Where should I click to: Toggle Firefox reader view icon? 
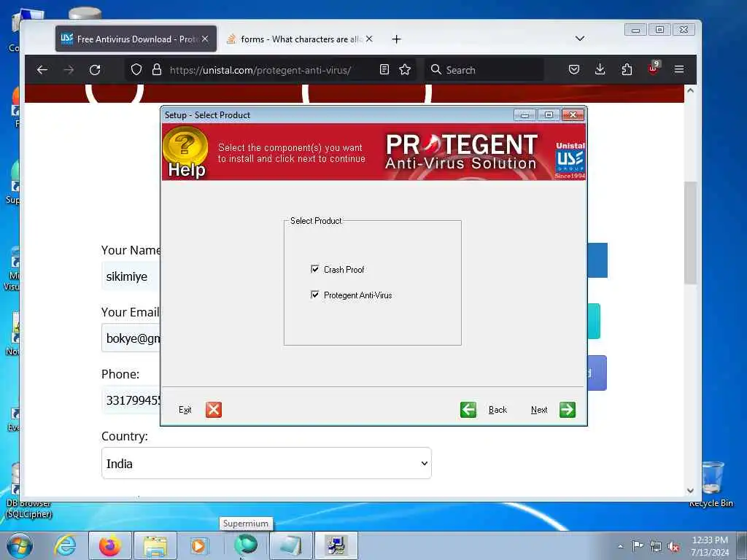coord(384,70)
